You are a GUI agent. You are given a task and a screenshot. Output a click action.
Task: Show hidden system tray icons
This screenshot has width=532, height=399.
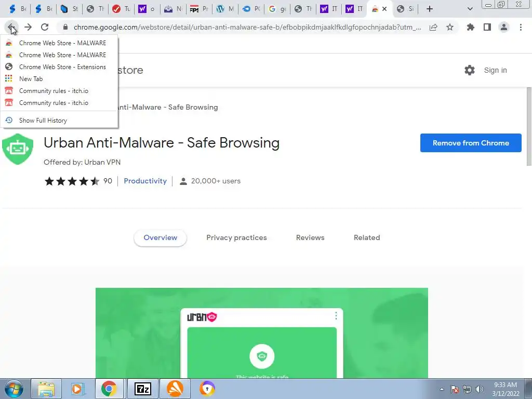pyautogui.click(x=442, y=389)
